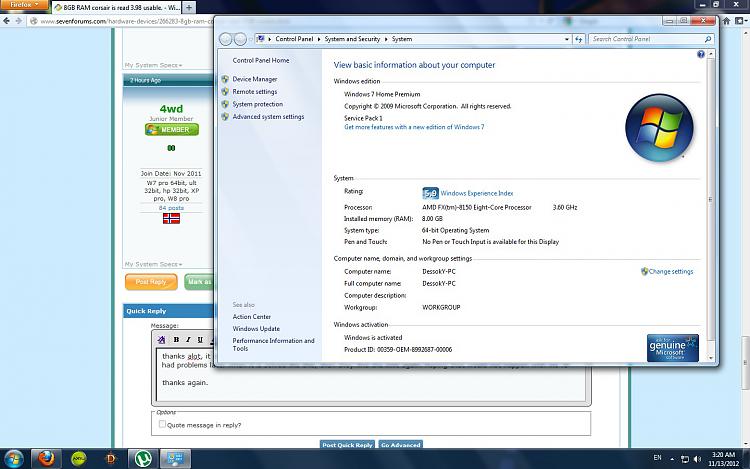Open Windows Experience Index link
Image resolution: width=750 pixels, height=469 pixels.
(476, 193)
